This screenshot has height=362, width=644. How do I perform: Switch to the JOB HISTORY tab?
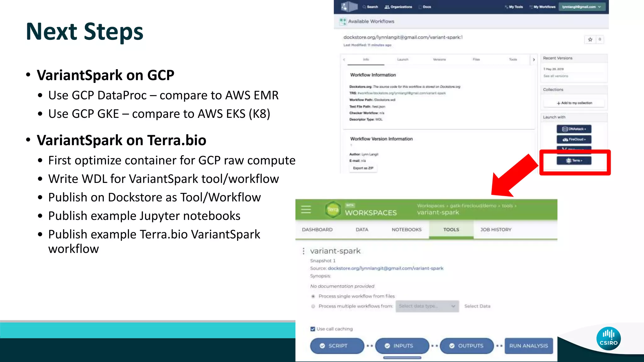496,230
